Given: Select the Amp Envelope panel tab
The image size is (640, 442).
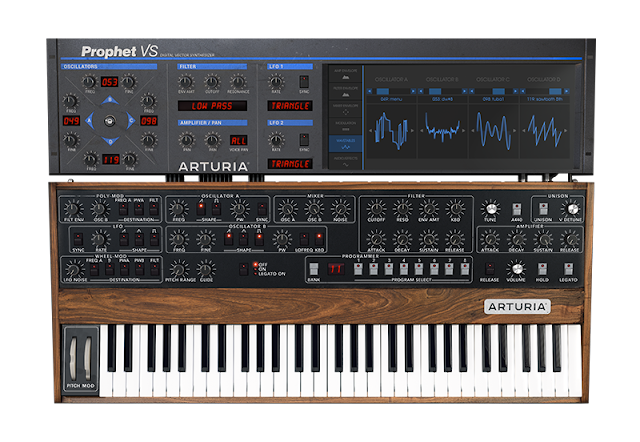Looking at the screenshot, I should pos(345,74).
